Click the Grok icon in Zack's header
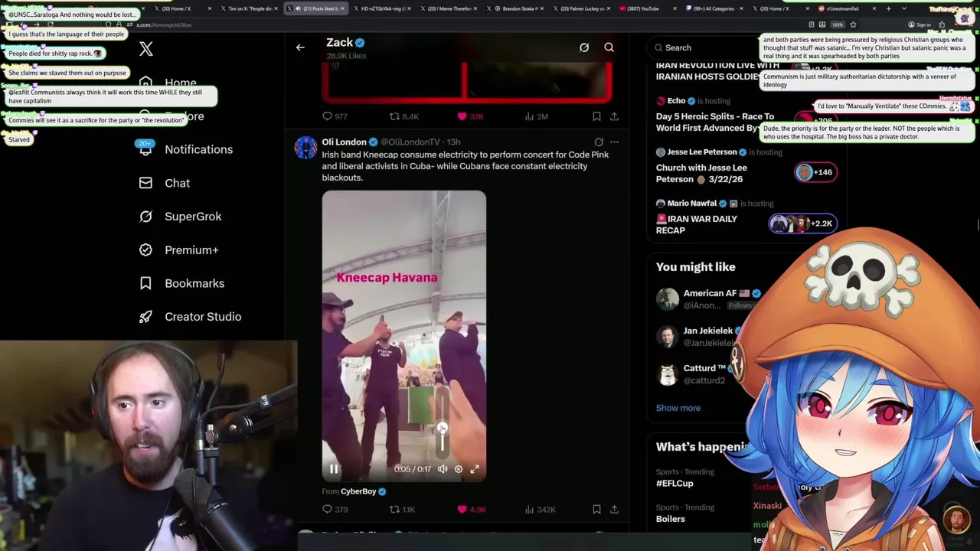 pyautogui.click(x=584, y=47)
